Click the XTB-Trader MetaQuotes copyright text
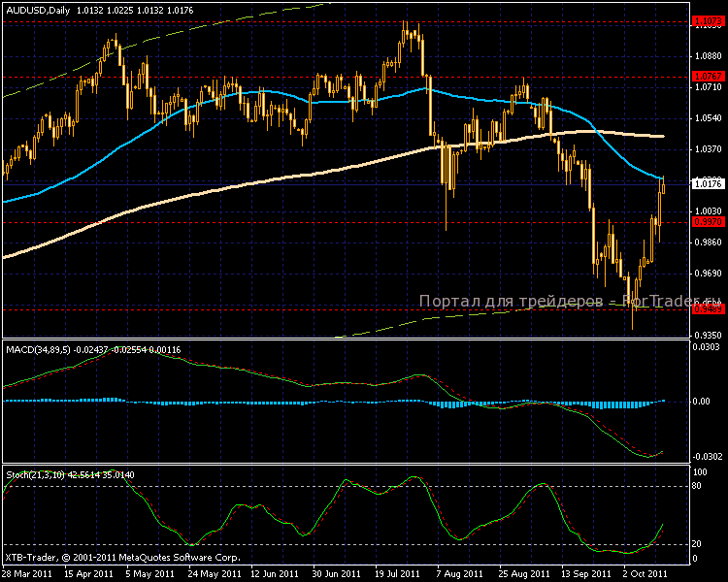The image size is (728, 582). (x=123, y=558)
